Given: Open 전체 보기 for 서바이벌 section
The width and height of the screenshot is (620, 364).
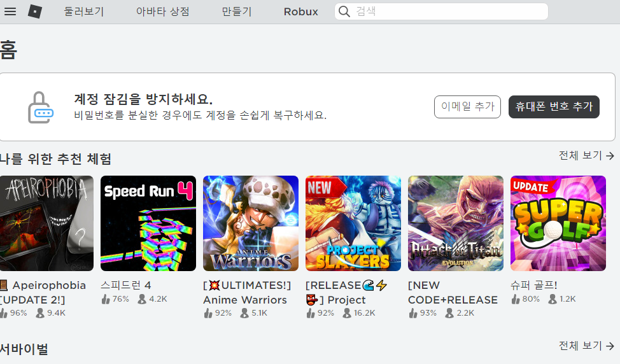Looking at the screenshot, I should click(x=586, y=346).
